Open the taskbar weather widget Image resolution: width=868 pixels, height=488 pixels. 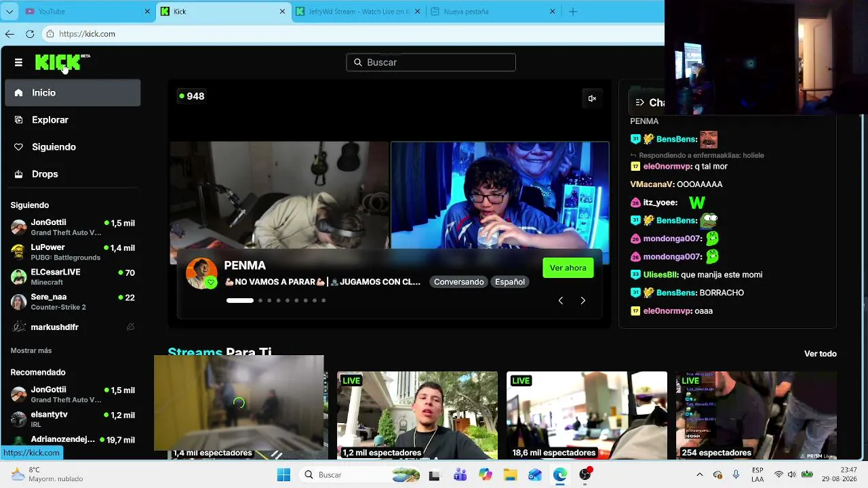[x=46, y=474]
